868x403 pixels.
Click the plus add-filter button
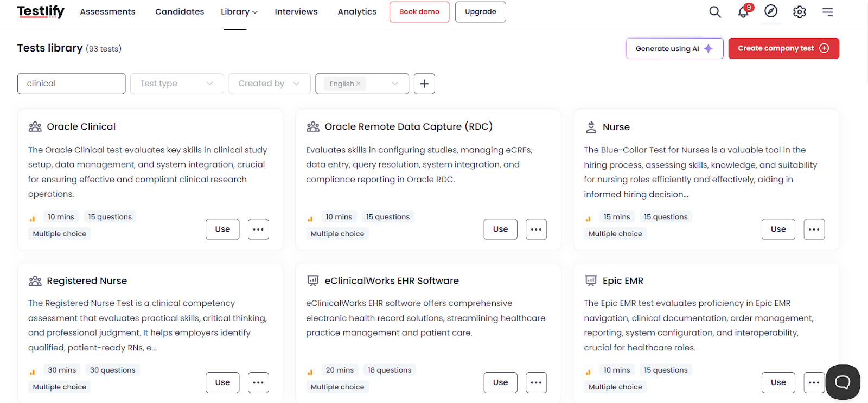pyautogui.click(x=424, y=84)
